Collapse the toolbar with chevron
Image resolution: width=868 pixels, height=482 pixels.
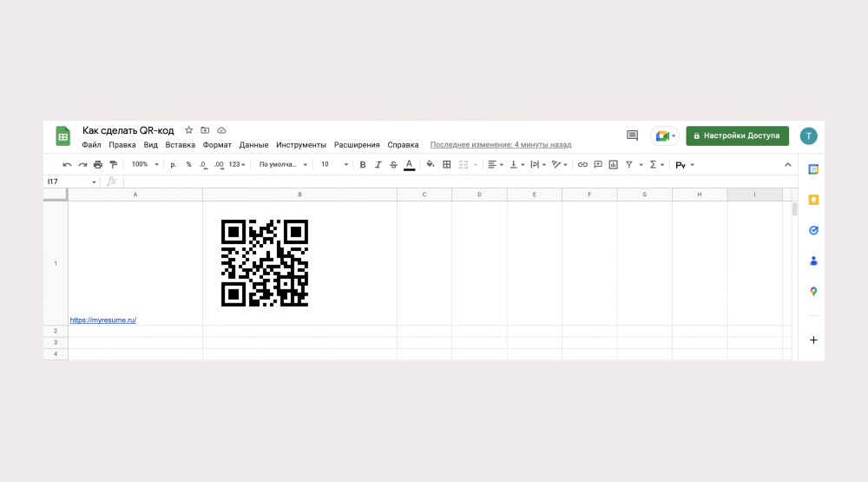pos(788,164)
